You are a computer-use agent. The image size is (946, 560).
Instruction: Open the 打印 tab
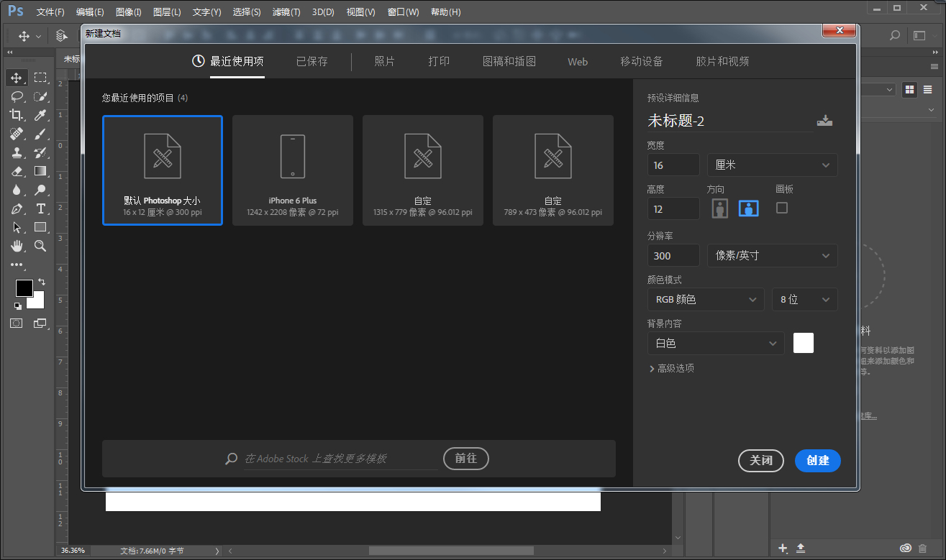coord(439,62)
